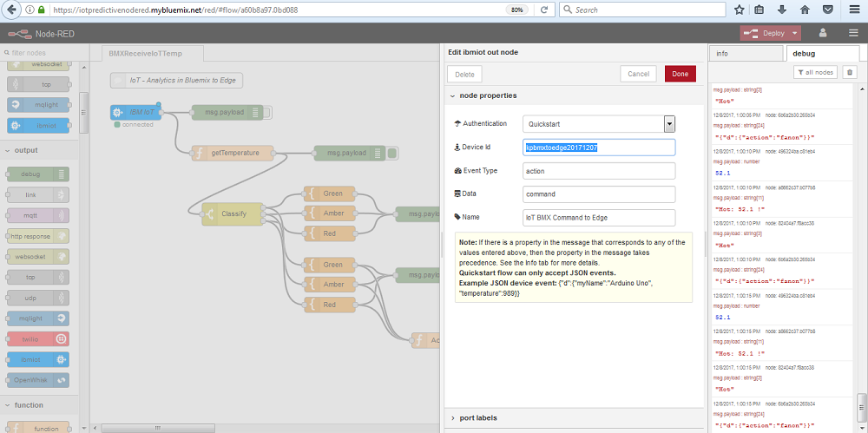Image resolution: width=868 pixels, height=433 pixels.
Task: Click the Cancel button
Action: coord(638,75)
